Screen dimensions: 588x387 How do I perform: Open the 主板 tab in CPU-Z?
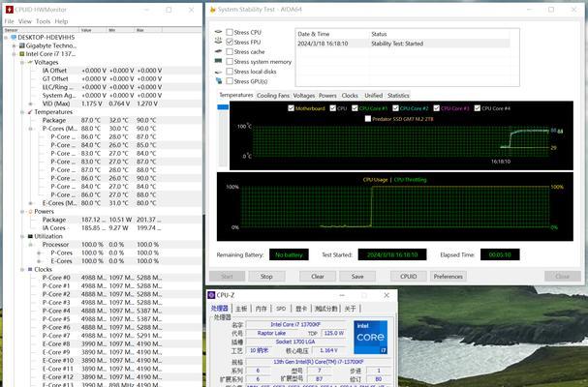click(241, 309)
